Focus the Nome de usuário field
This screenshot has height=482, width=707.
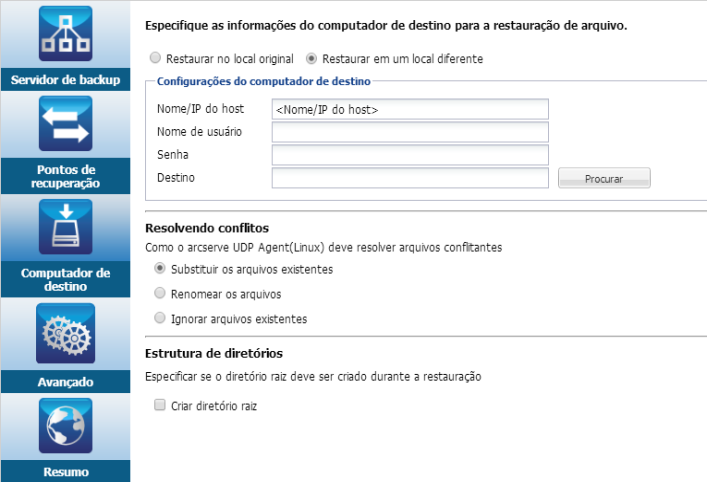tap(410, 132)
